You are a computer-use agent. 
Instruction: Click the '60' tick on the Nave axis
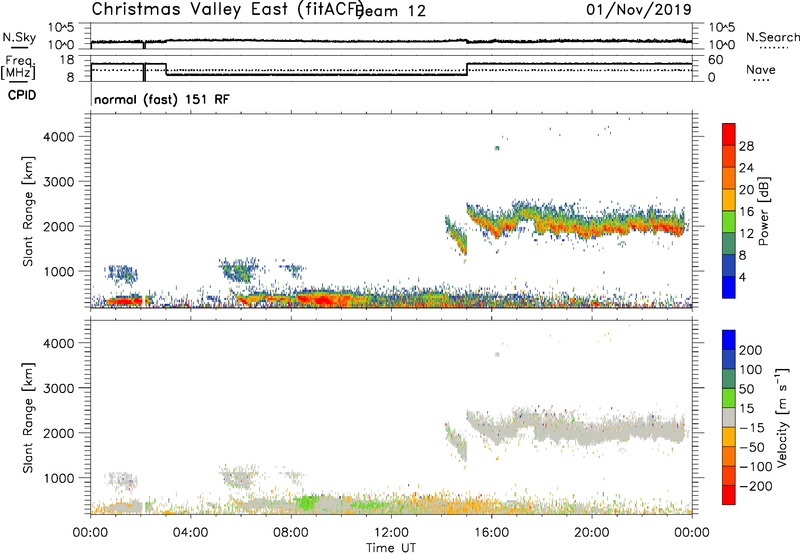716,60
